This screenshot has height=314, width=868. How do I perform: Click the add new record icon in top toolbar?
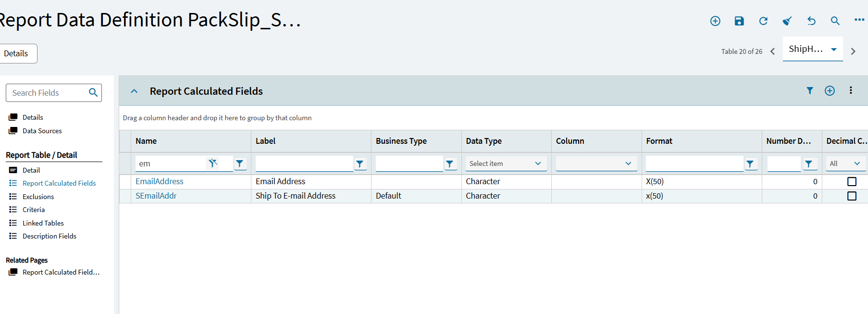click(715, 21)
